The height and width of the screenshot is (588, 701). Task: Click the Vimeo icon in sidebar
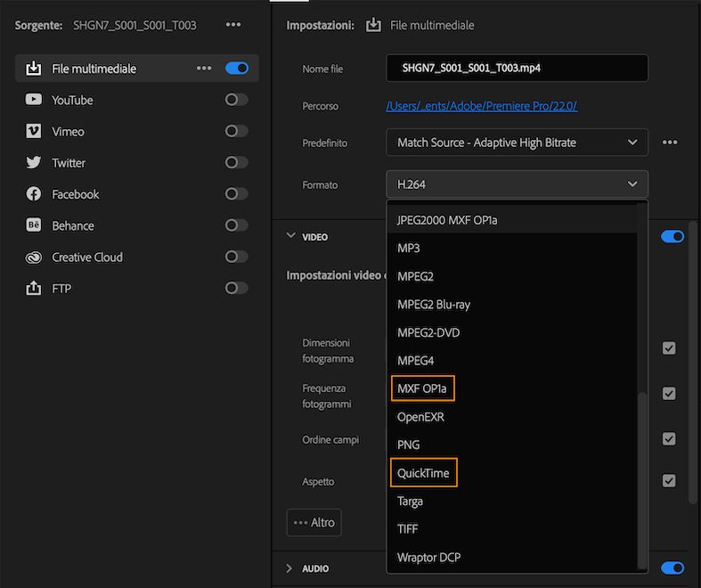pos(34,131)
